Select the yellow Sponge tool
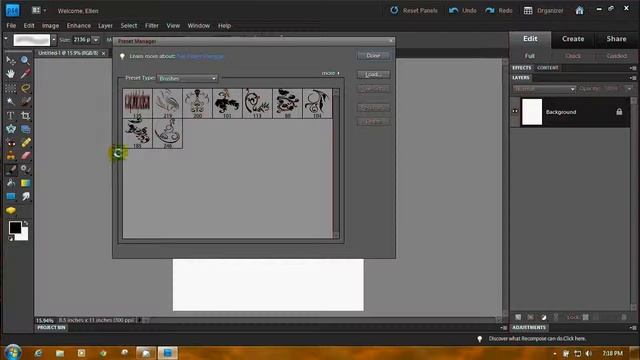Image resolution: width=640 pixels, height=360 pixels. [11, 210]
